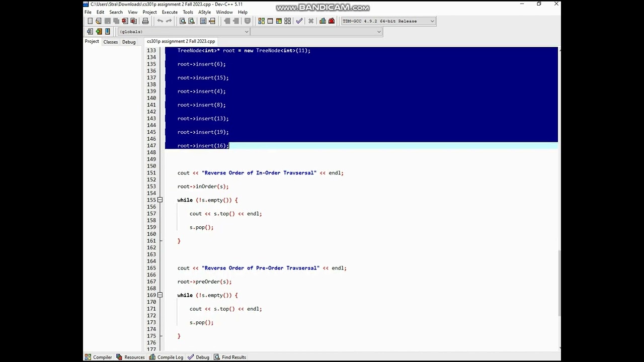Click the scrollbar down arrow in editor

(x=559, y=348)
